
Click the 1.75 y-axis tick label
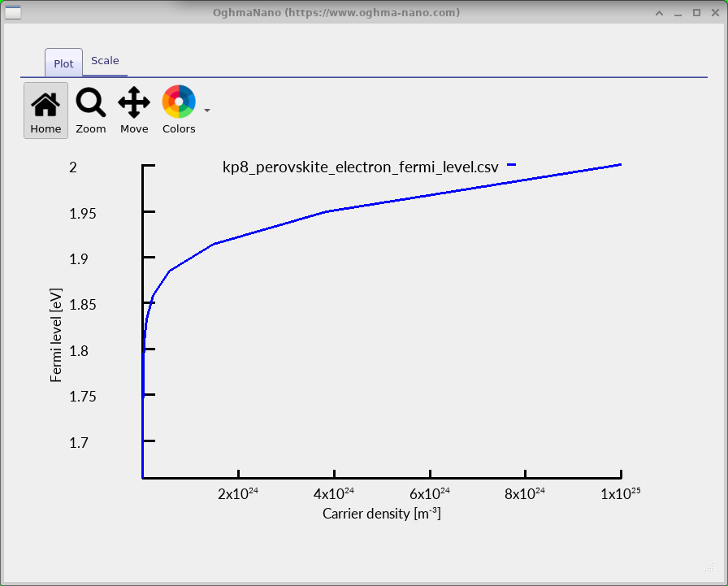(83, 397)
